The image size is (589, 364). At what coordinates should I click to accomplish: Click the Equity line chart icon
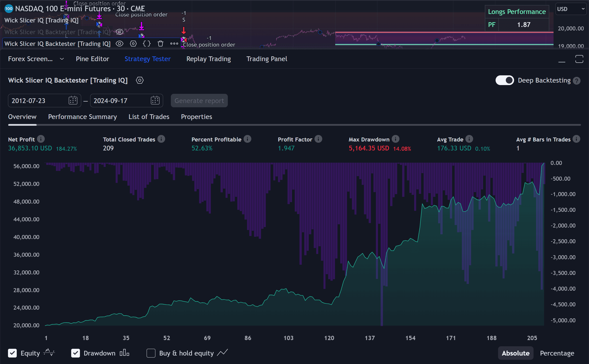(49, 353)
